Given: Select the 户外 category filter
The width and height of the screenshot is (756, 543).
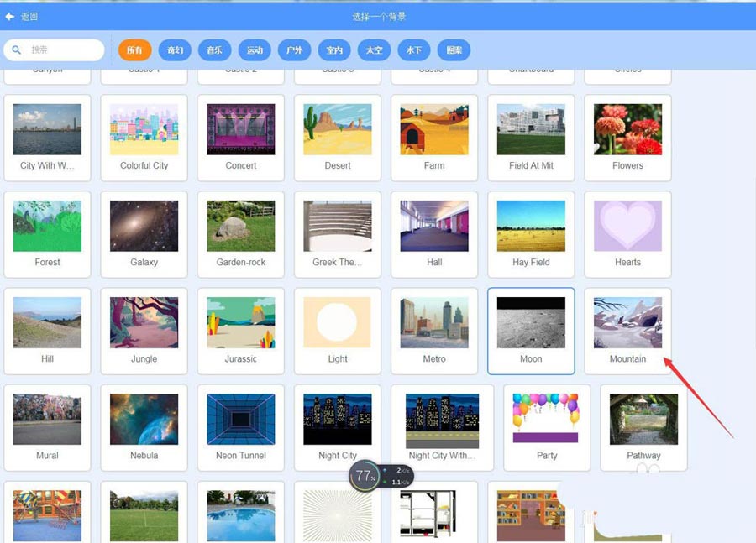Looking at the screenshot, I should coord(295,50).
